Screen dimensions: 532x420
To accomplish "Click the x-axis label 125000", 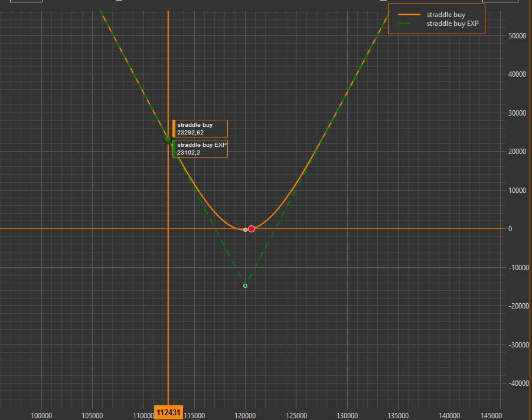I will click(296, 416).
